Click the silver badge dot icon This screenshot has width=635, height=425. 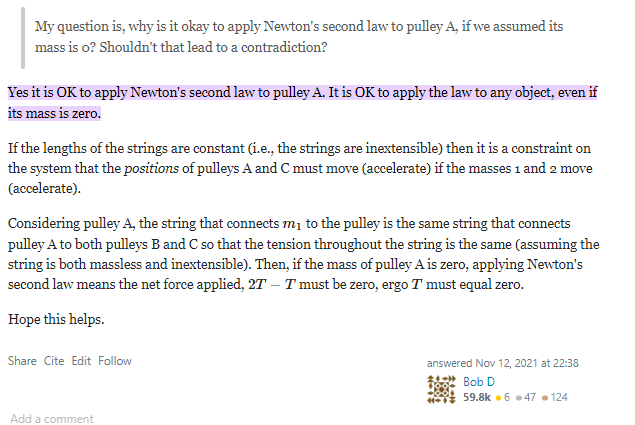[518, 398]
